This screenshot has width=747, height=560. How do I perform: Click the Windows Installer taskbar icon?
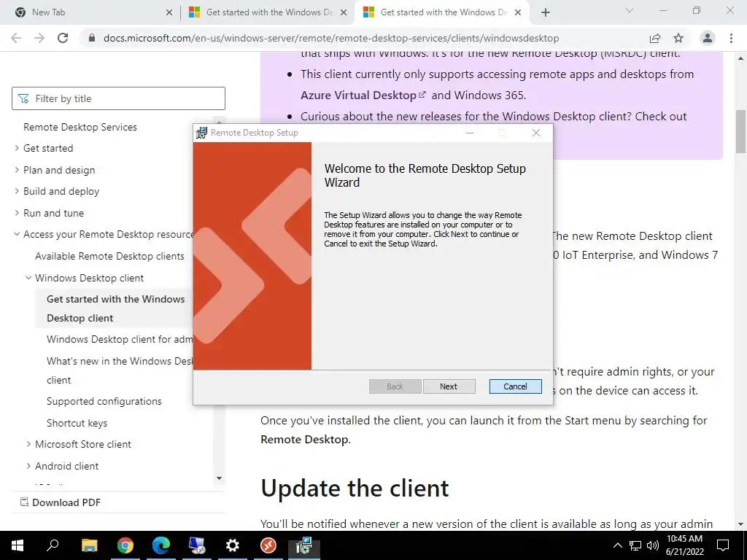304,545
